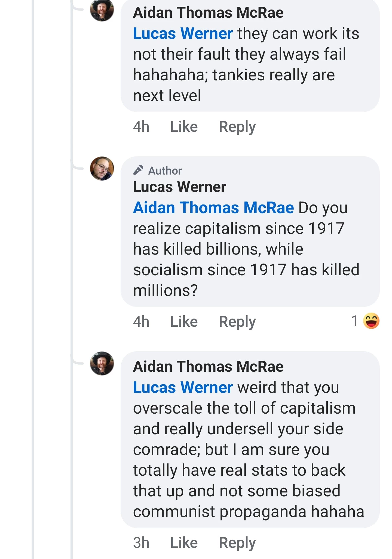Click the laughing reaction emoji on Lucas Werner's comment
The height and width of the screenshot is (559, 392).
pyautogui.click(x=371, y=321)
